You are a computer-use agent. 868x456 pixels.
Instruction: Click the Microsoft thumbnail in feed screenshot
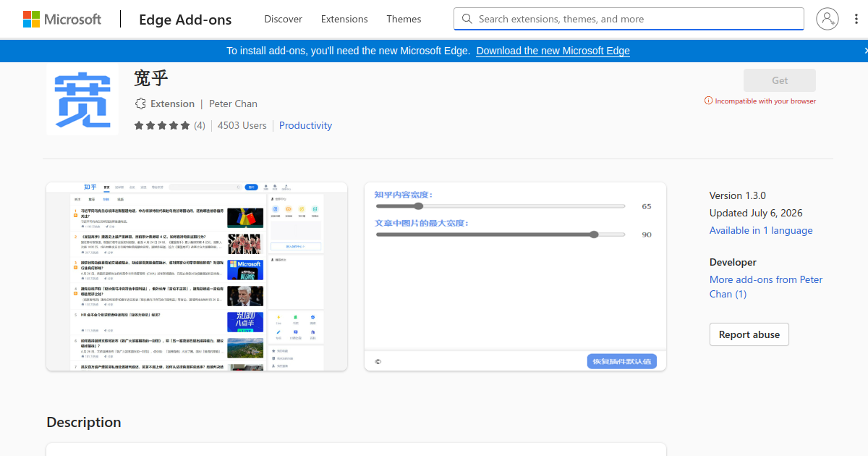point(245,270)
